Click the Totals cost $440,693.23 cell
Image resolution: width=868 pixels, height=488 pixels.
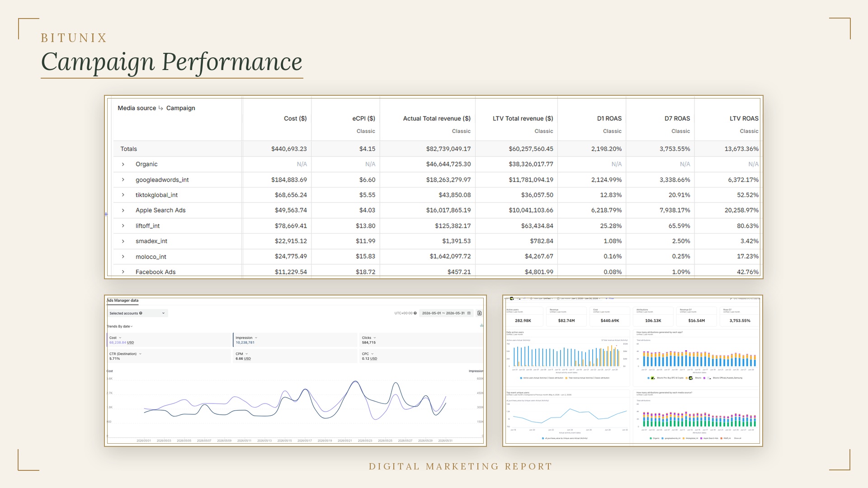click(x=289, y=149)
